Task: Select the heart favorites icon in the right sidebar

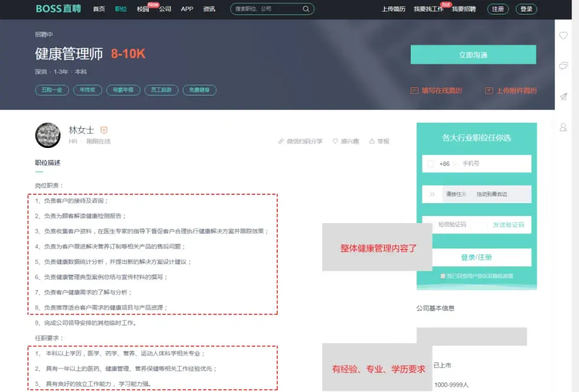Action: (563, 35)
